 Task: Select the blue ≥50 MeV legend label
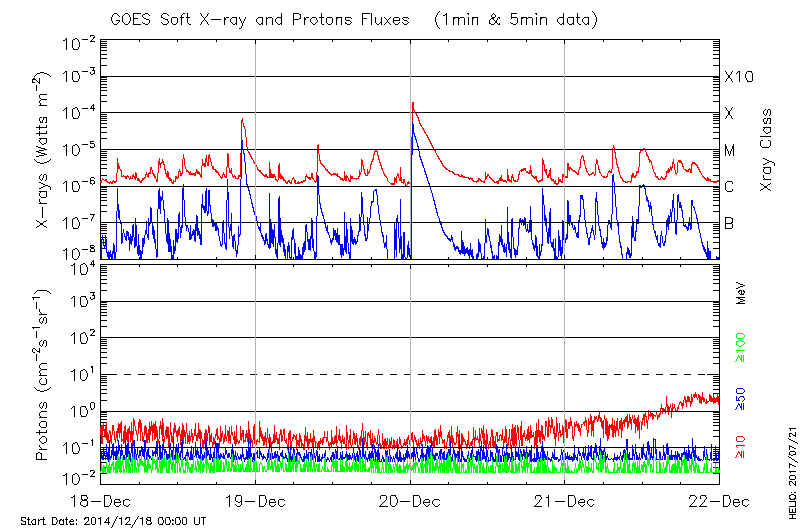(741, 398)
